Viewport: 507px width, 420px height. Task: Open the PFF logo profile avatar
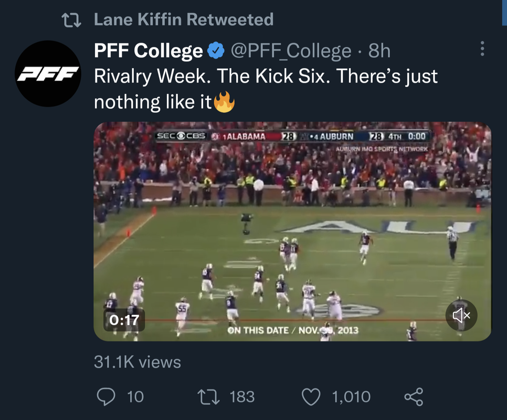(48, 73)
